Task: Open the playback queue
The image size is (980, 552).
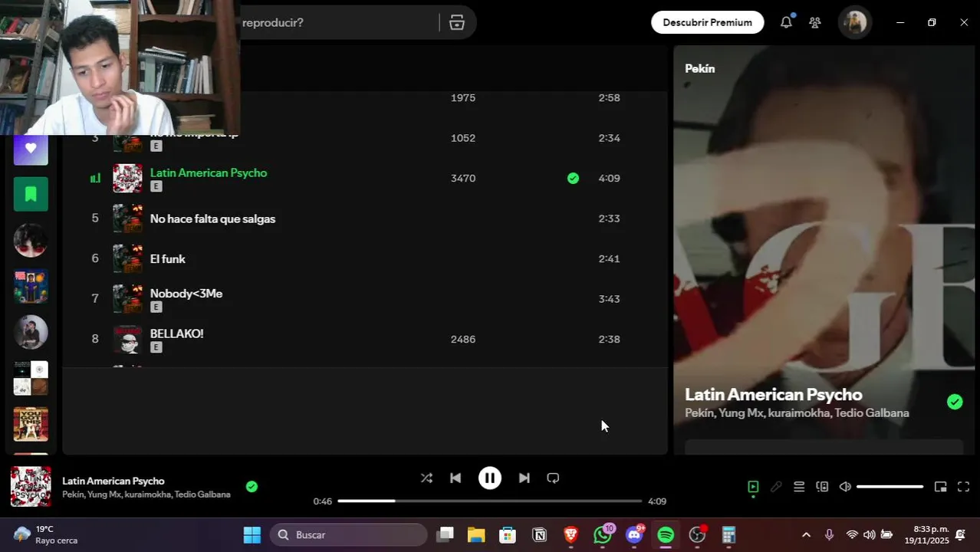Action: 799,487
